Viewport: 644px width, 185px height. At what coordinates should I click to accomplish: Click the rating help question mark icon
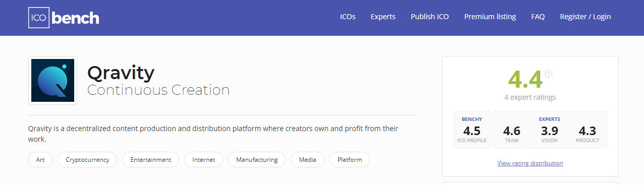pos(549,74)
